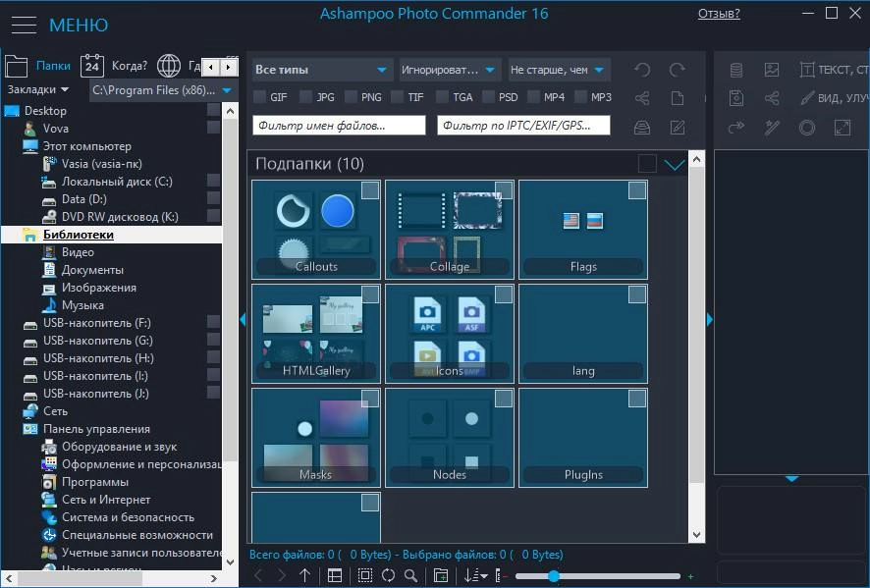The width and height of the screenshot is (870, 588).
Task: Focus the Фильтр по IPTC/EXIF/GPS… input field
Action: (x=523, y=126)
